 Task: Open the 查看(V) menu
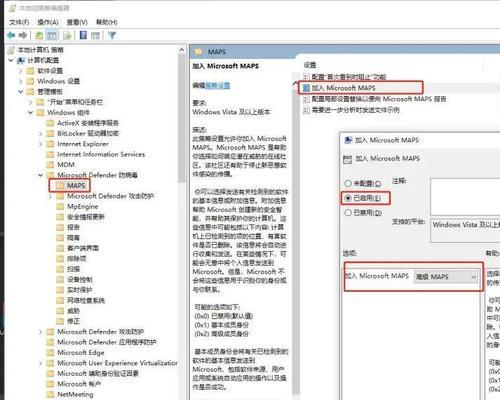(77, 22)
